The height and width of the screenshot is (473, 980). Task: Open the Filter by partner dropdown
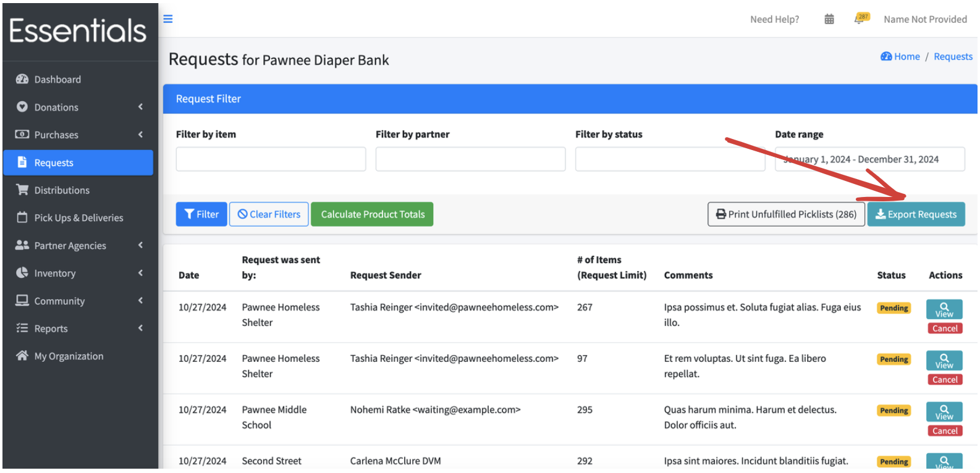click(470, 159)
